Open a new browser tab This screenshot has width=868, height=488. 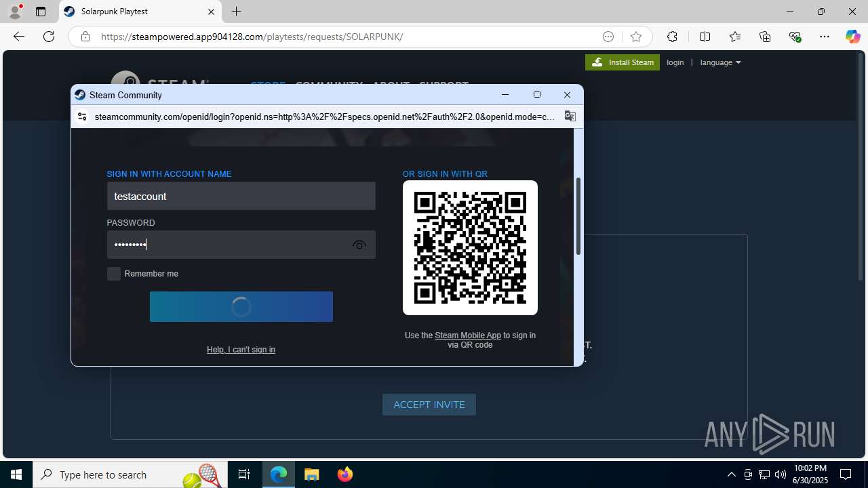click(236, 12)
